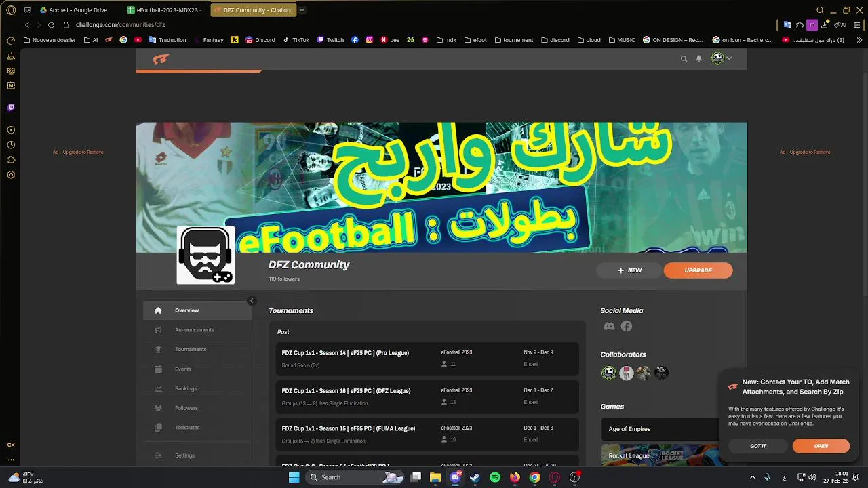Open the MUSIC bookmark folder
This screenshot has width=868, height=488.
click(x=622, y=40)
